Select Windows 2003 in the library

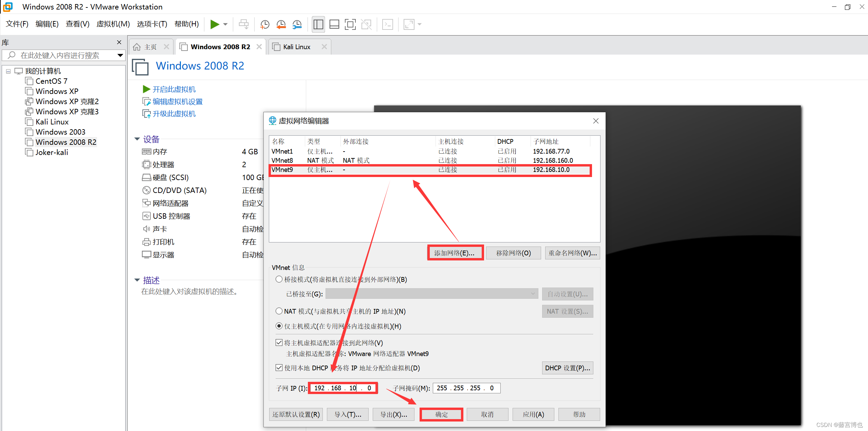tap(60, 132)
